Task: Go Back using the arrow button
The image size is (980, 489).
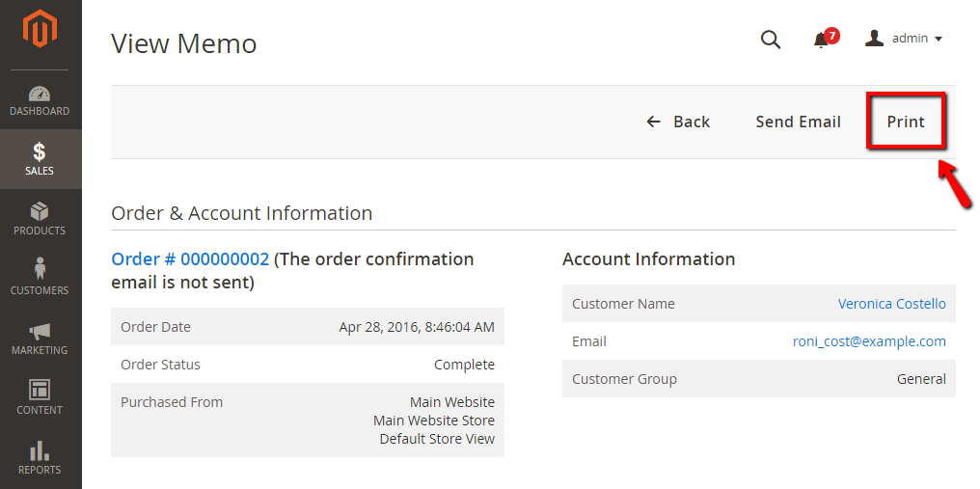Action: [x=678, y=122]
